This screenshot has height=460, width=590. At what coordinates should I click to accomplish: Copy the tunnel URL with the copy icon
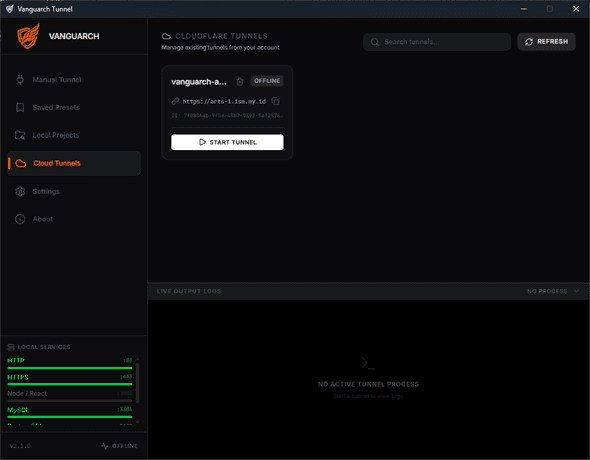pyautogui.click(x=275, y=101)
